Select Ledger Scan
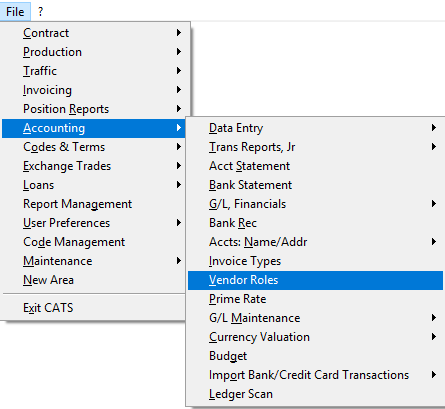445x409 pixels. (315, 394)
